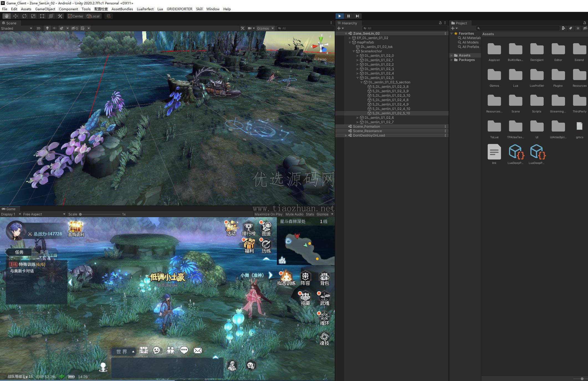Toggle scene lighting bulb icon

tap(47, 28)
